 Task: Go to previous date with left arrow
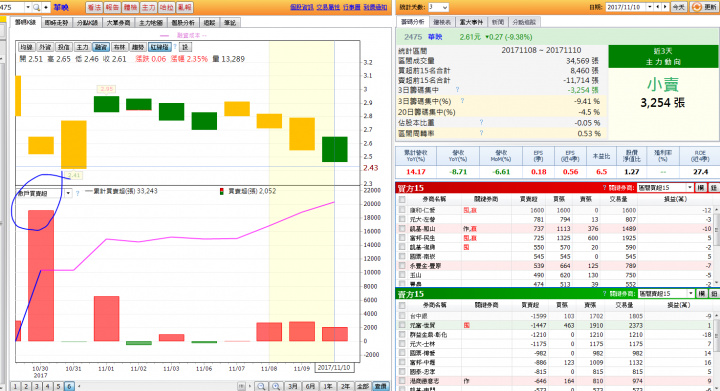tap(658, 7)
